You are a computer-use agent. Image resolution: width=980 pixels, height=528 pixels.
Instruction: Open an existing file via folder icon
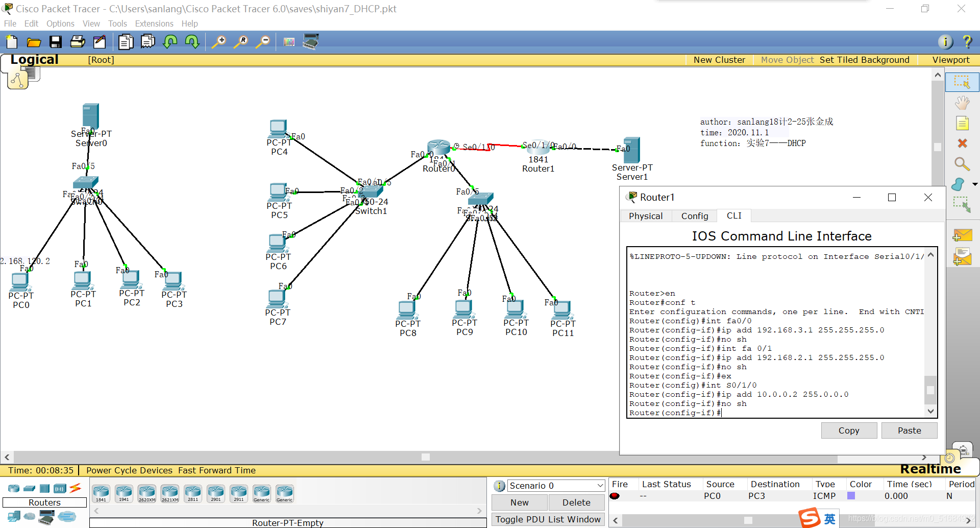click(34, 42)
